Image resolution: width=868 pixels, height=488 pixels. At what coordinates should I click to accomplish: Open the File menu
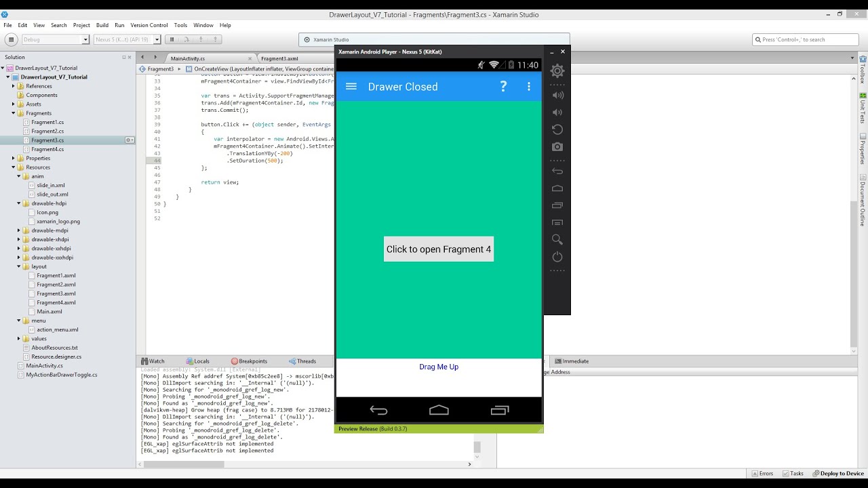pos(7,25)
